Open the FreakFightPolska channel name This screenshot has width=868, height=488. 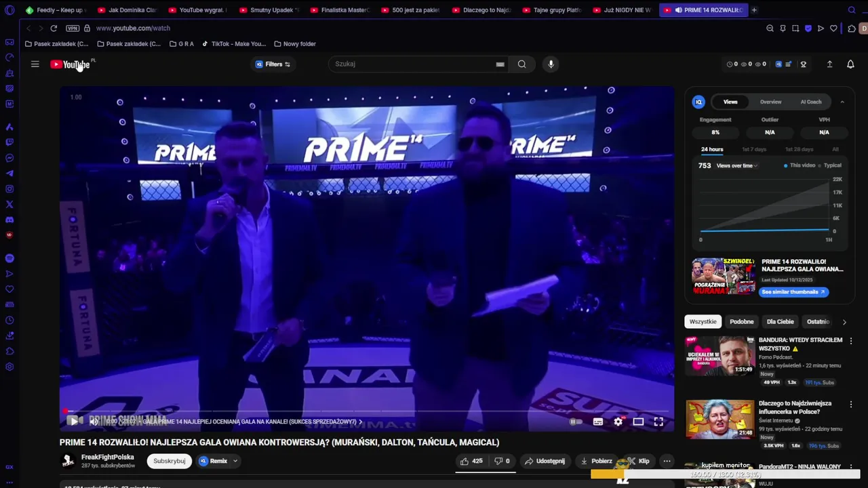pyautogui.click(x=108, y=457)
